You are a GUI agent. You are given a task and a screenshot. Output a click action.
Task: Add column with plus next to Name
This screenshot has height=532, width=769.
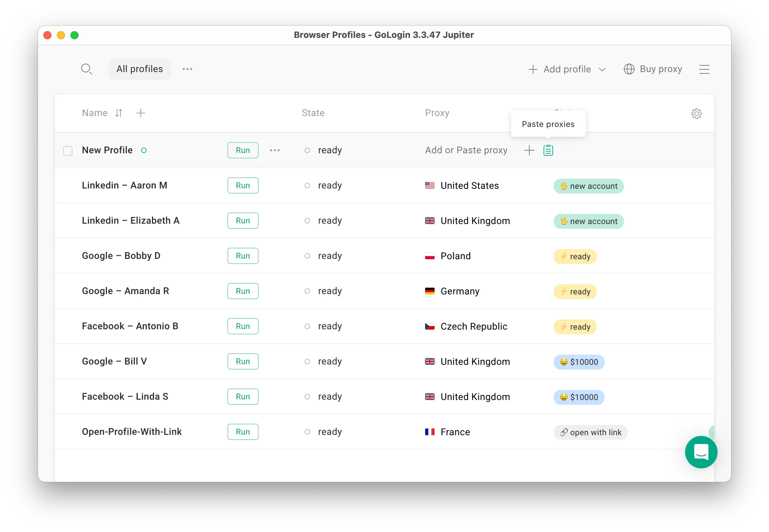point(141,113)
